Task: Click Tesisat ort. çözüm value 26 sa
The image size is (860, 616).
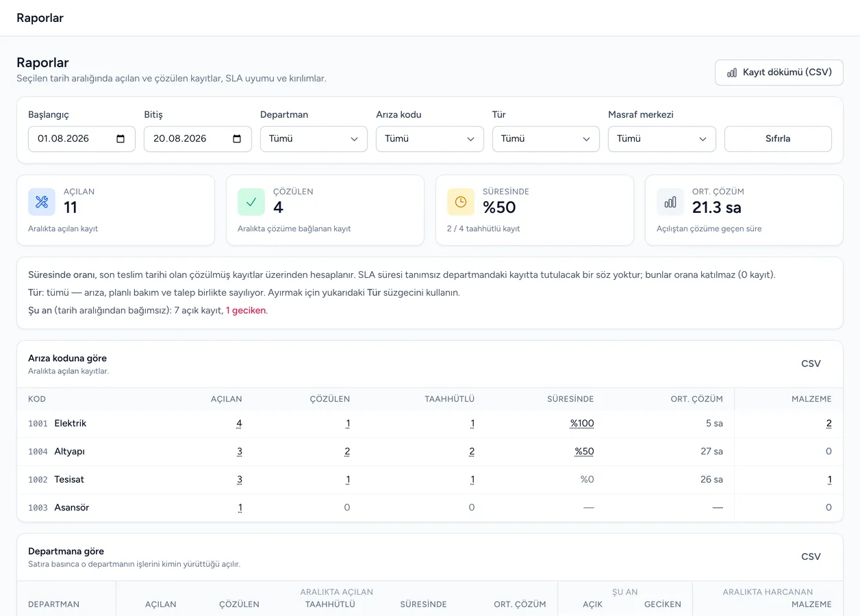Action: pyautogui.click(x=711, y=480)
